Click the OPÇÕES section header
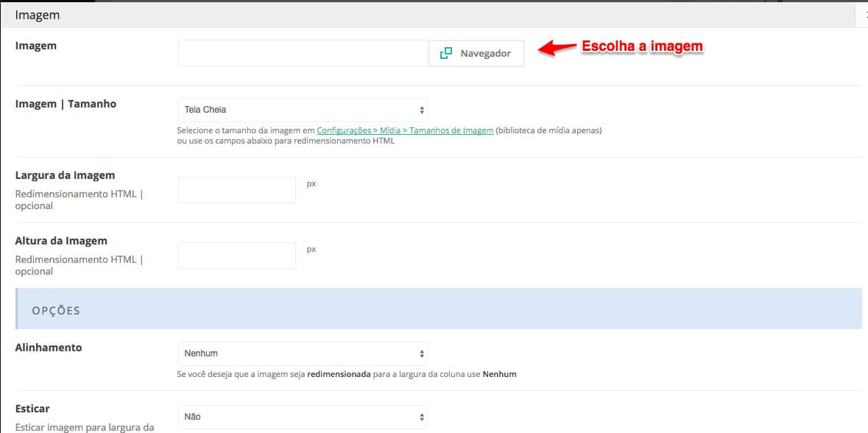 (56, 310)
